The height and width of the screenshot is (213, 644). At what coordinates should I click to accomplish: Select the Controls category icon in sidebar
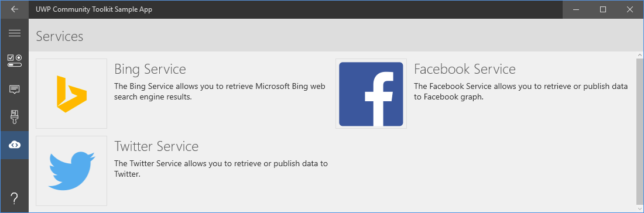coord(15,61)
